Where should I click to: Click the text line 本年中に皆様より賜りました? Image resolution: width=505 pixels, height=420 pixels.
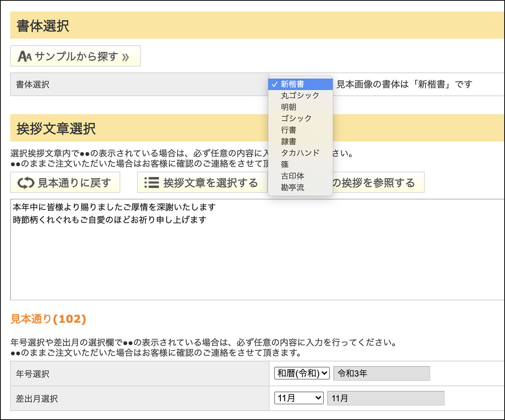point(114,207)
